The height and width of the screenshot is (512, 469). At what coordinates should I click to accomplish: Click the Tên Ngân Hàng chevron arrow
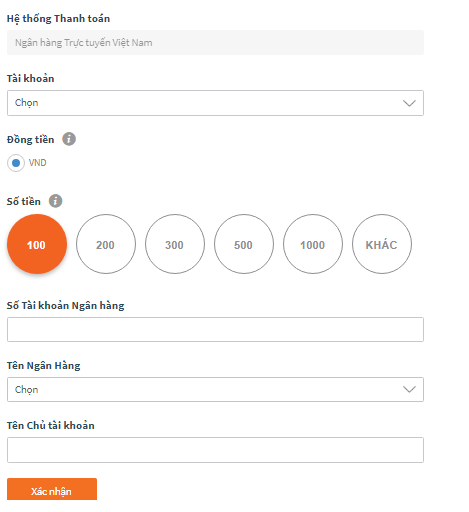coord(409,389)
